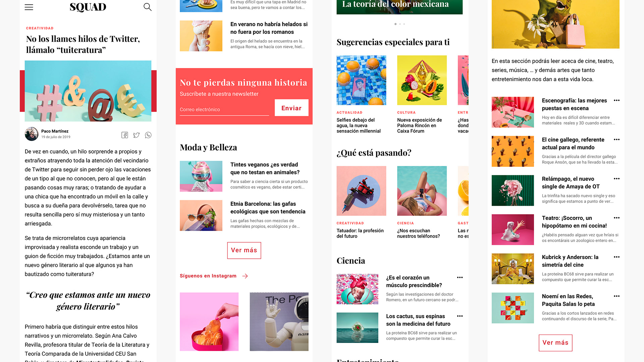
Task: Open the hamburger menu next to SQUAD
Action: (29, 7)
